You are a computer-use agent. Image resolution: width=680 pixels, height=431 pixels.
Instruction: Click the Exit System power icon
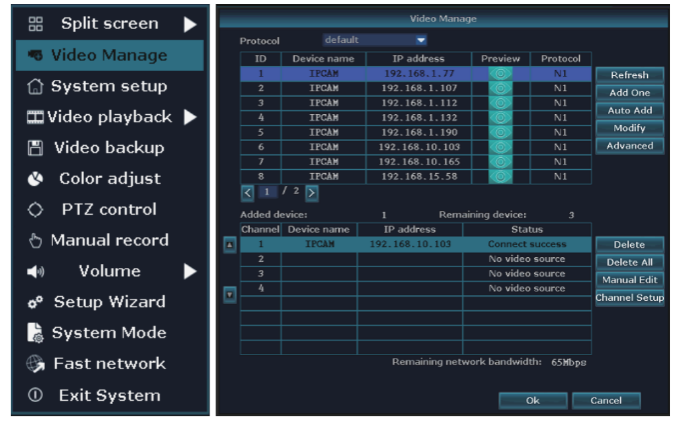point(33,395)
